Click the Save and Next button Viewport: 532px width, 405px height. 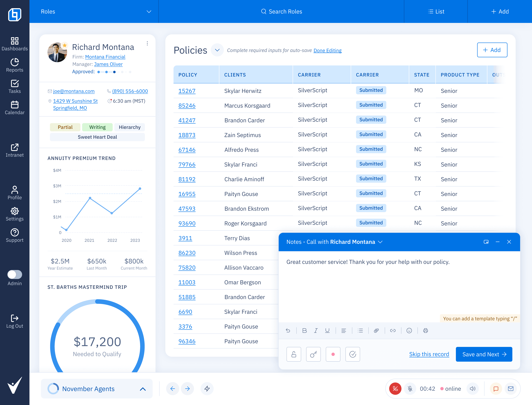484,354
